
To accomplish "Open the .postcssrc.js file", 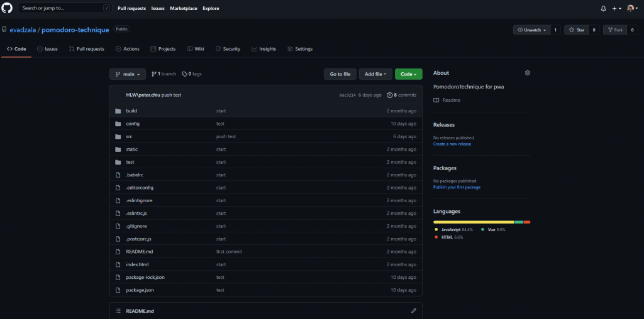I will (x=139, y=239).
